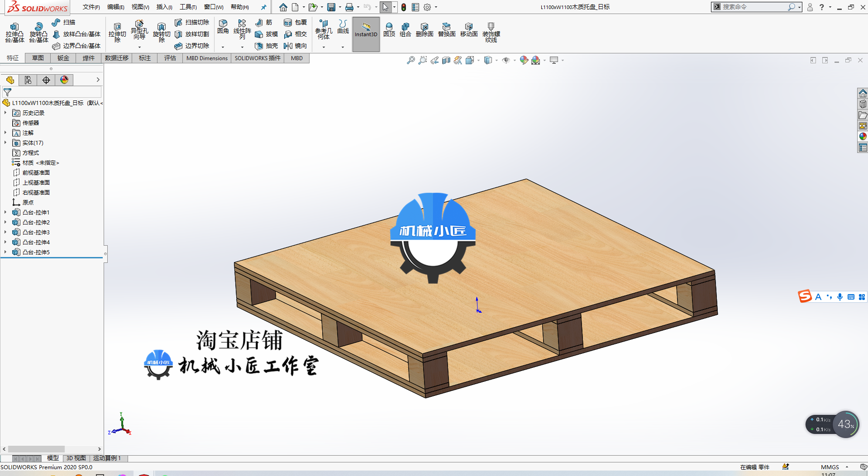The image size is (868, 476).
Task: Select the Linear Pattern (线性阵列) tool
Action: click(242, 29)
